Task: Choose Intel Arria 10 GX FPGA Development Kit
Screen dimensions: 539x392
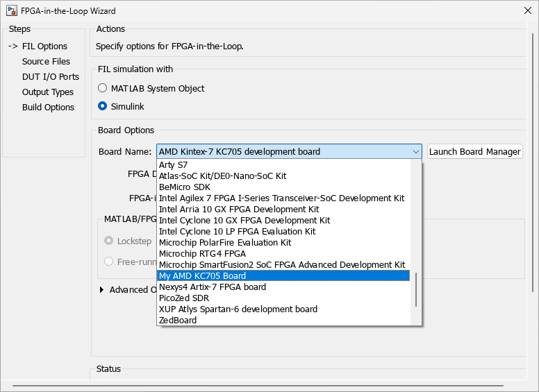Action: (238, 210)
